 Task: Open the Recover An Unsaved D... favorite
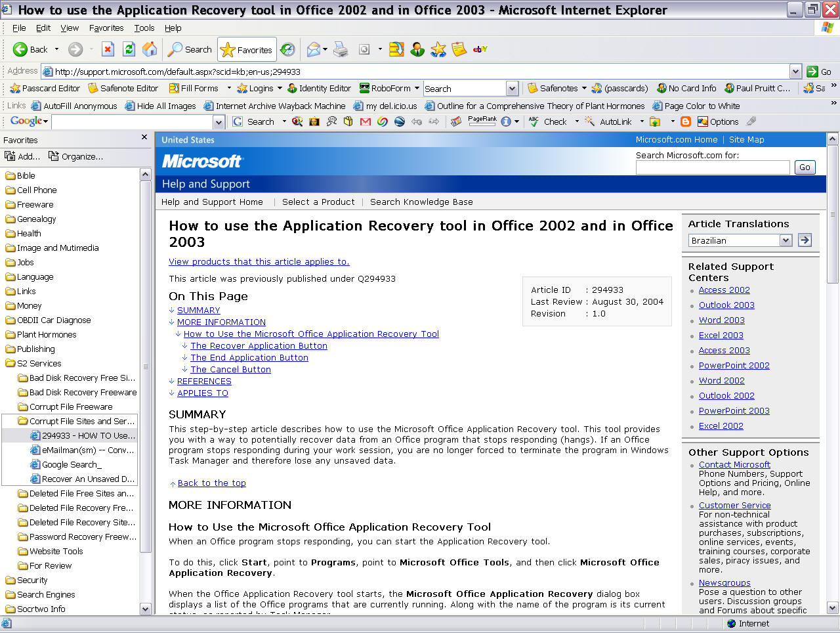[x=83, y=479]
